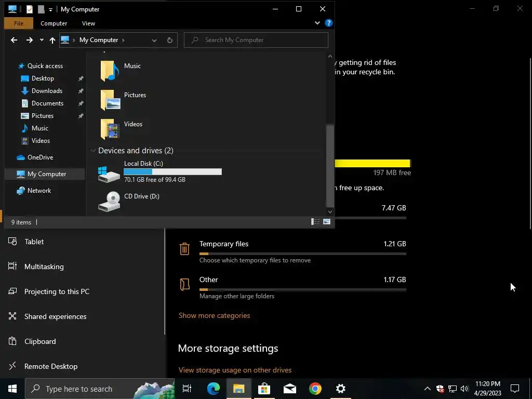
Task: Go up one level with the up arrow
Action: (x=52, y=41)
